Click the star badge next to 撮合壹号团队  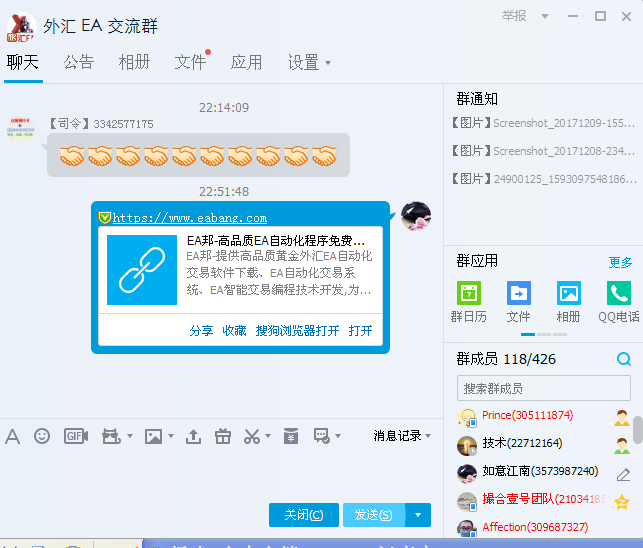(622, 502)
